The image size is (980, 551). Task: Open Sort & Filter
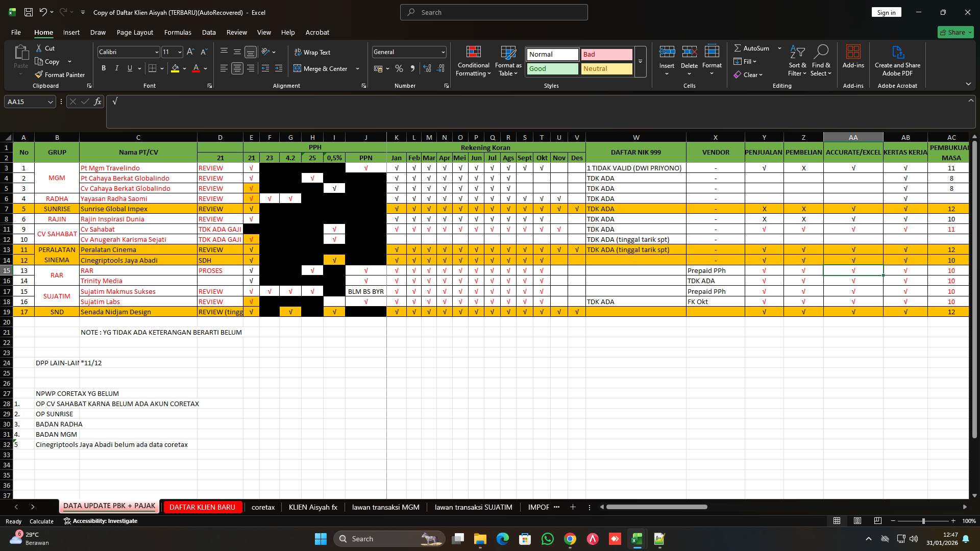tap(797, 60)
